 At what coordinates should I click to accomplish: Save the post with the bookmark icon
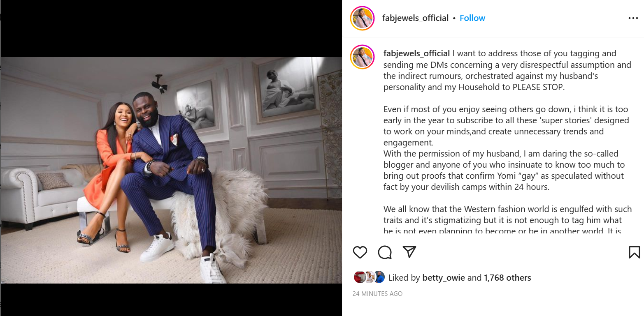pos(634,252)
